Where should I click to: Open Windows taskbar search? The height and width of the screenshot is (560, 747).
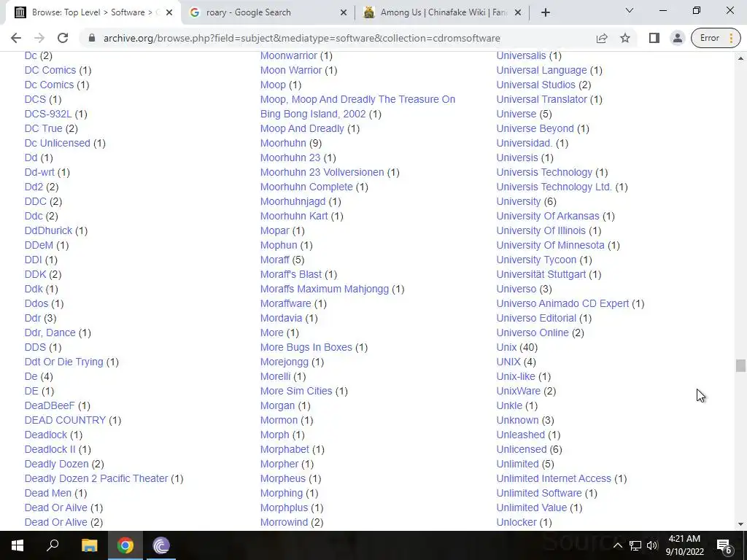click(x=53, y=545)
